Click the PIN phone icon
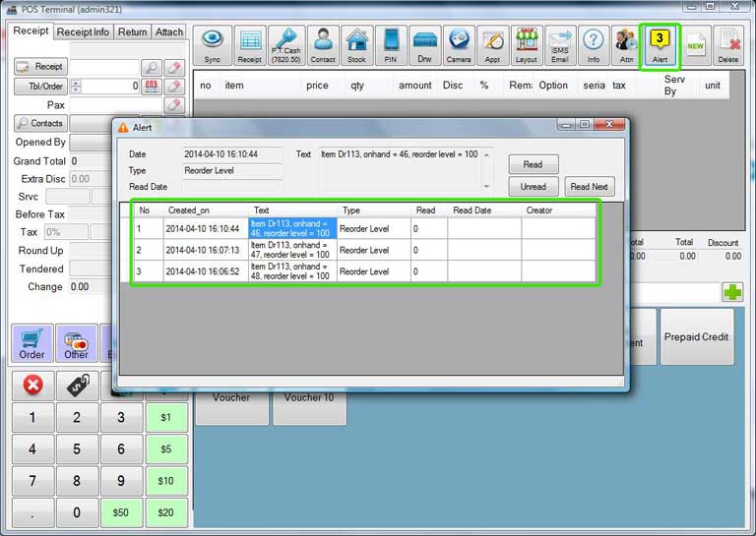The width and height of the screenshot is (756, 536). tap(391, 45)
